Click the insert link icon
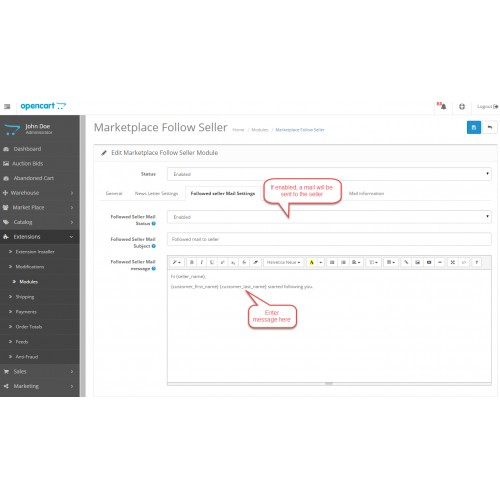 pos(406,263)
